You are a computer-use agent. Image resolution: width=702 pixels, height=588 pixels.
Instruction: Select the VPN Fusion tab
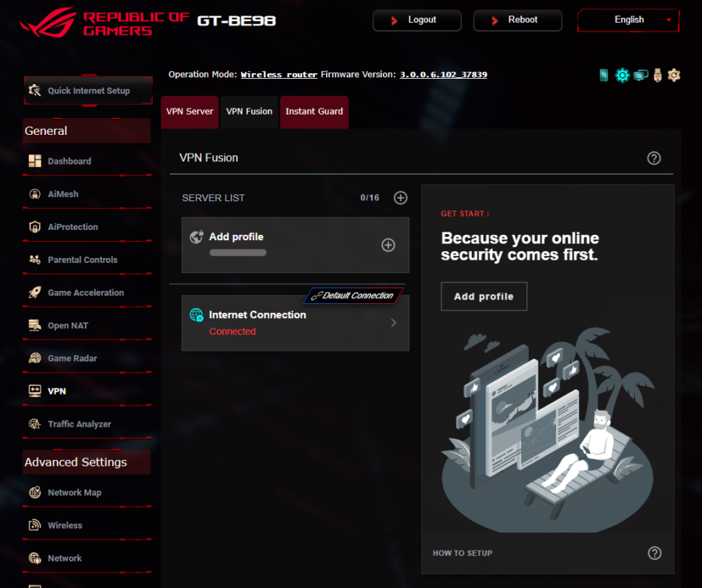(250, 112)
